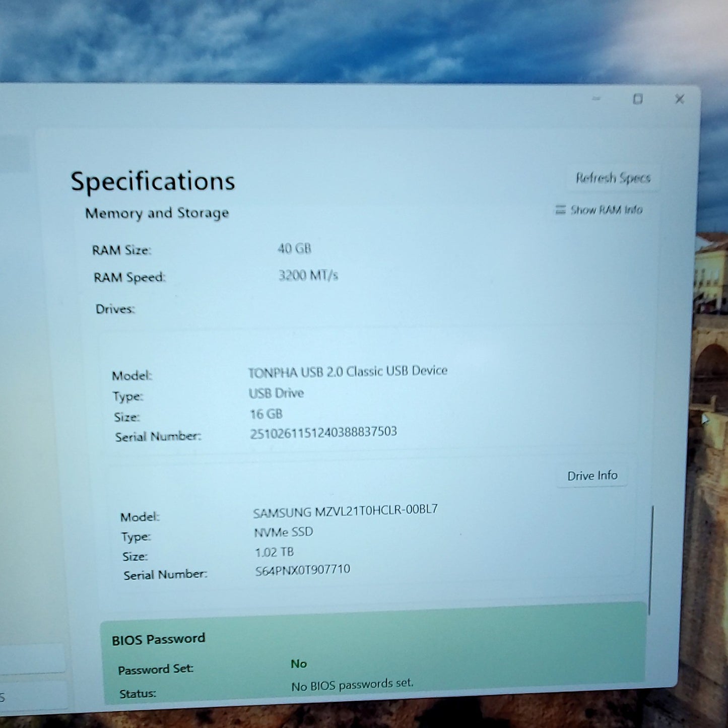The image size is (728, 728).
Task: Click the SAMSUNG MZVL21T0HCLR-00BL7 model text
Action: click(x=345, y=511)
